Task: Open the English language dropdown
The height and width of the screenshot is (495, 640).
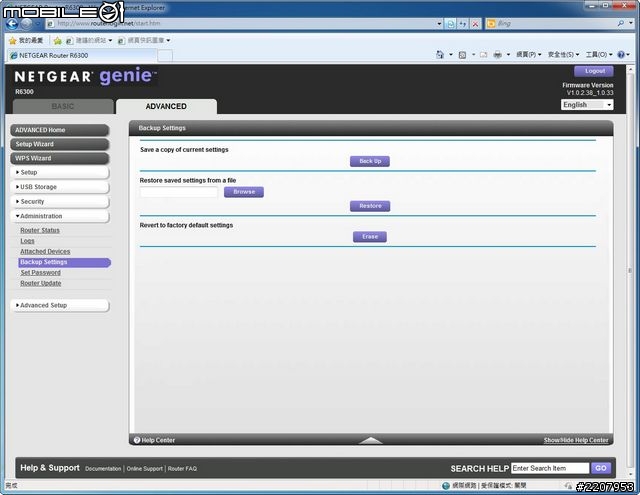Action: pos(587,105)
